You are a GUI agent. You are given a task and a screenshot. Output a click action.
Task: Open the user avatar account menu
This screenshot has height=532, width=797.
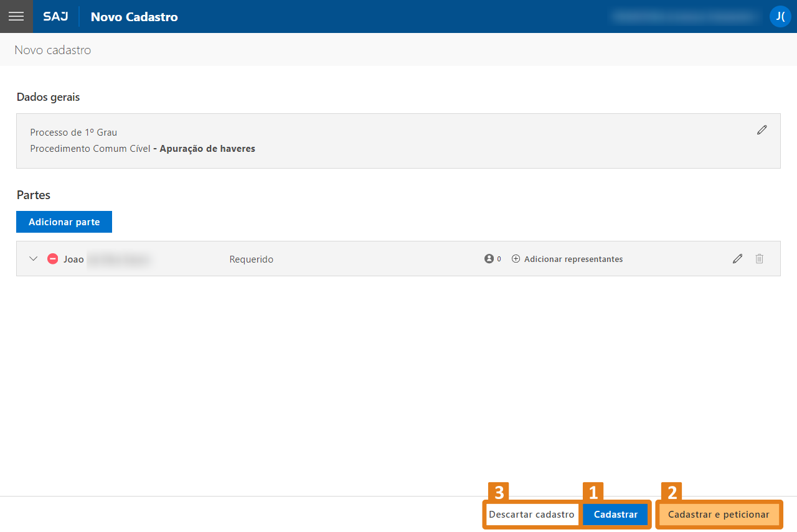coord(780,16)
